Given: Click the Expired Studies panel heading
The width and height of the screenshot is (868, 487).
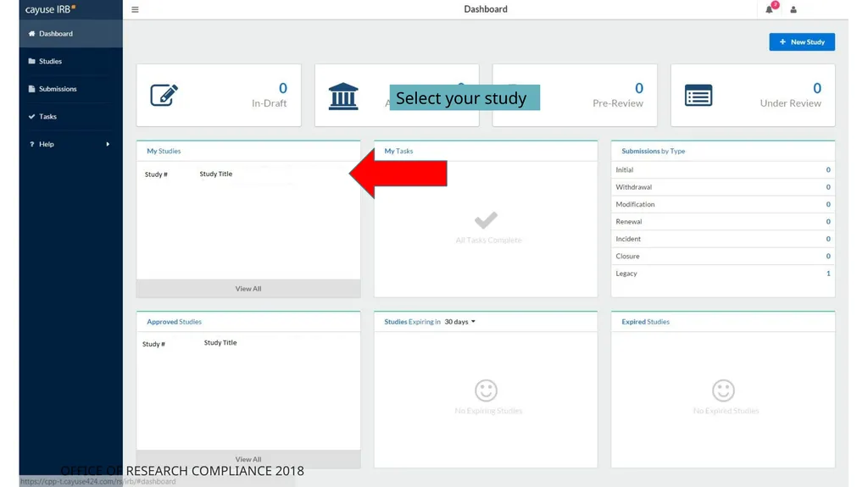Looking at the screenshot, I should click(x=645, y=322).
